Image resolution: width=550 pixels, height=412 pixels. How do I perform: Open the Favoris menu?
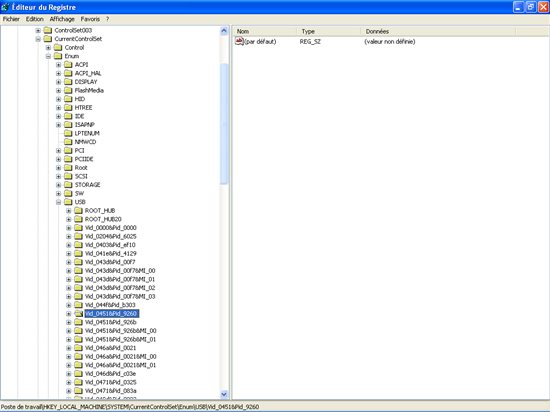90,19
